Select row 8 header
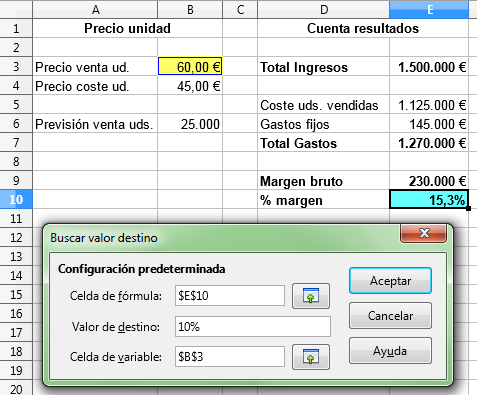Screen dimensions: 477x395 16,161
